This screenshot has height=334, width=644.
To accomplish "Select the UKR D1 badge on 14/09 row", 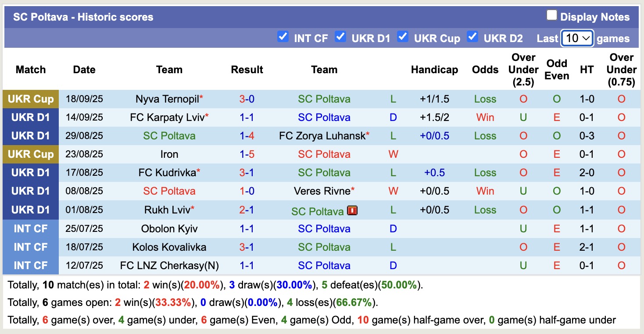I will (30, 117).
